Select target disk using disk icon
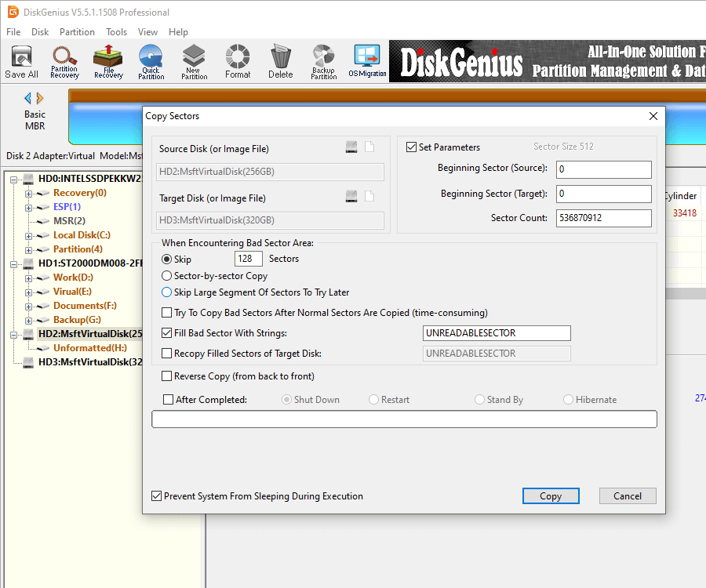This screenshot has width=706, height=588. click(x=351, y=196)
